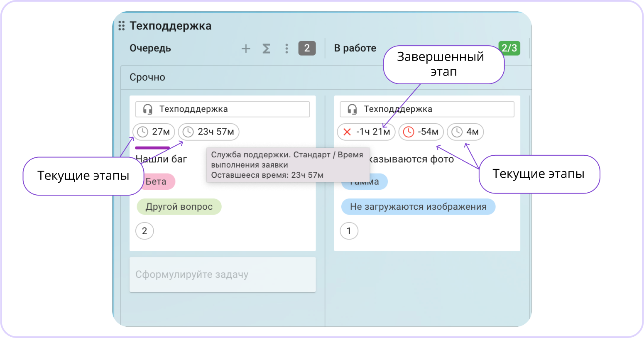Select the Очередь column header
The image size is (644, 338).
pos(150,48)
